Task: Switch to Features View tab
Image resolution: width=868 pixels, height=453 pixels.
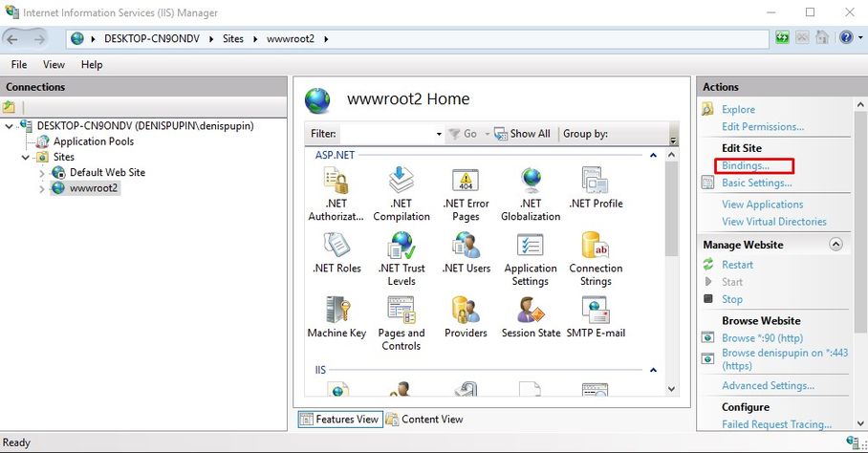Action: (x=340, y=420)
